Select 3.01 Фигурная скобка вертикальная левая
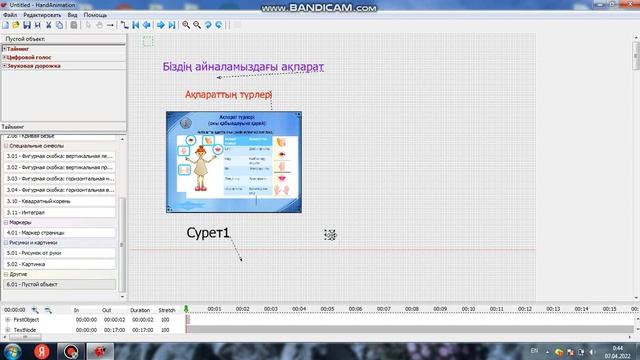Viewport: 640px width, 360px height. coord(60,156)
